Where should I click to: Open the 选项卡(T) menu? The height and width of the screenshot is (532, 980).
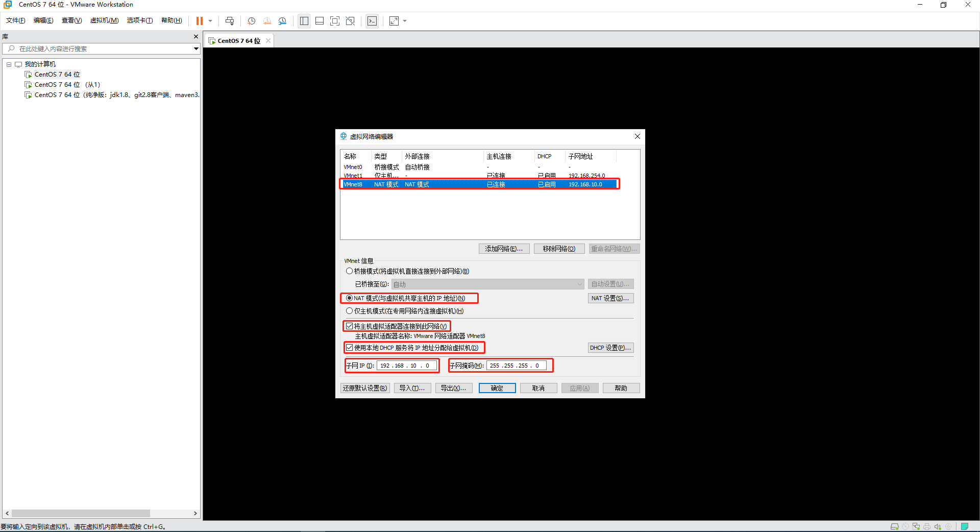[140, 20]
